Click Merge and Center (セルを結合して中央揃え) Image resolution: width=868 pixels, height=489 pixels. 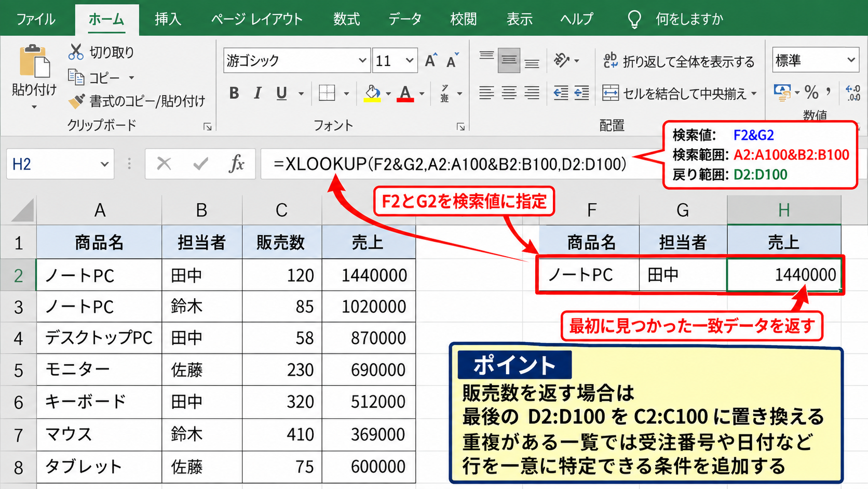coord(674,94)
